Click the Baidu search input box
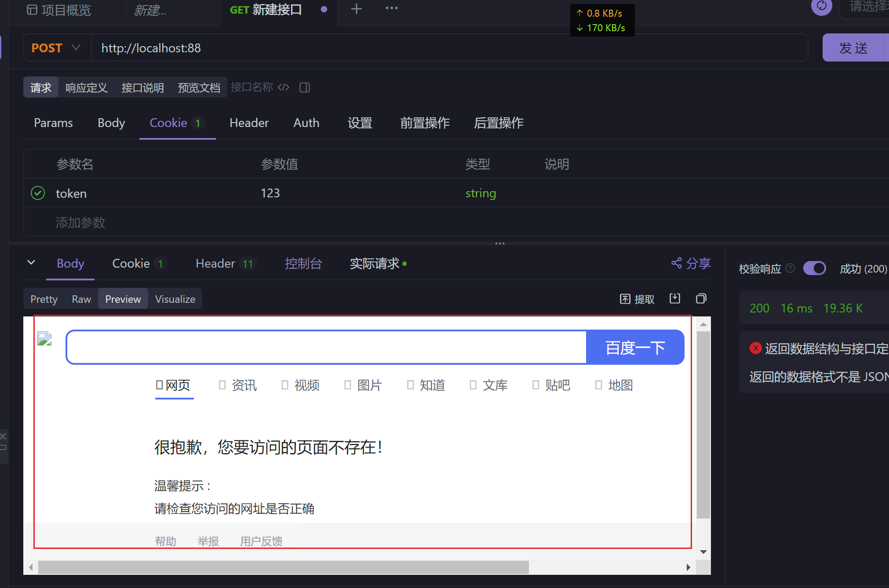The width and height of the screenshot is (889, 588). pyautogui.click(x=327, y=347)
